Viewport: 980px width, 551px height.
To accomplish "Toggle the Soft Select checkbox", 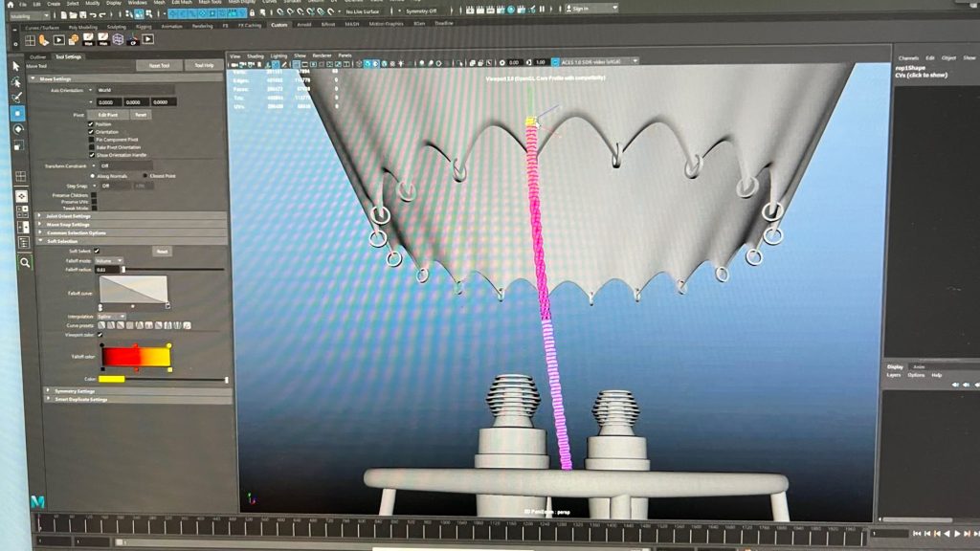I will [x=97, y=251].
